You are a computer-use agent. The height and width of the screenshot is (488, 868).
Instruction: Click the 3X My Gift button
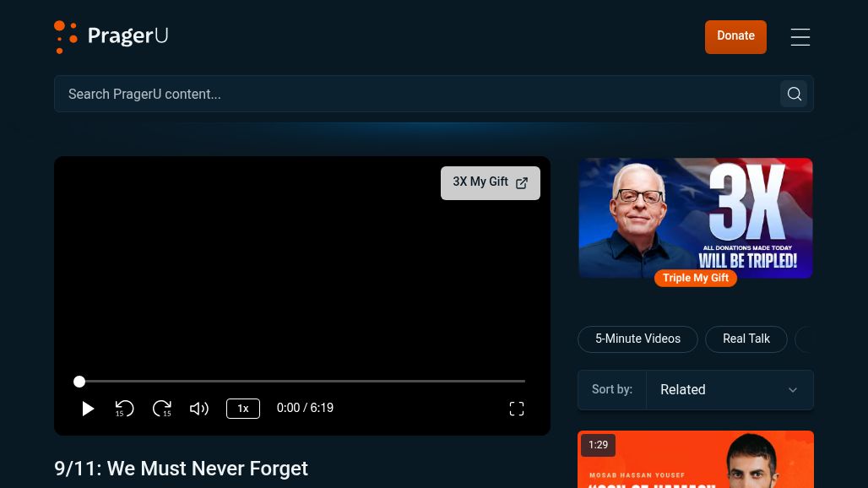click(x=490, y=182)
